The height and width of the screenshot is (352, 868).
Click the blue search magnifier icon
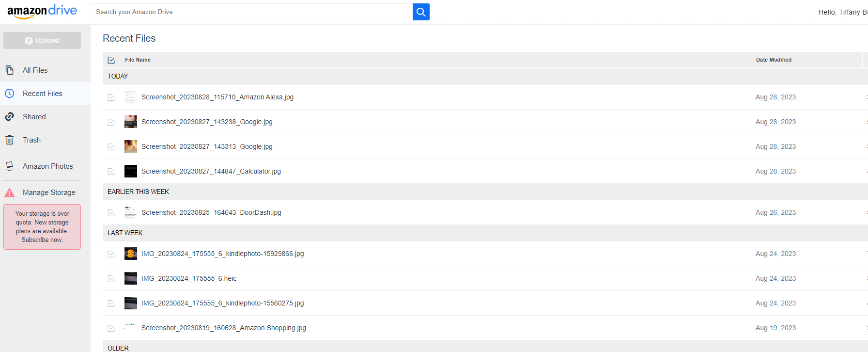pos(421,12)
